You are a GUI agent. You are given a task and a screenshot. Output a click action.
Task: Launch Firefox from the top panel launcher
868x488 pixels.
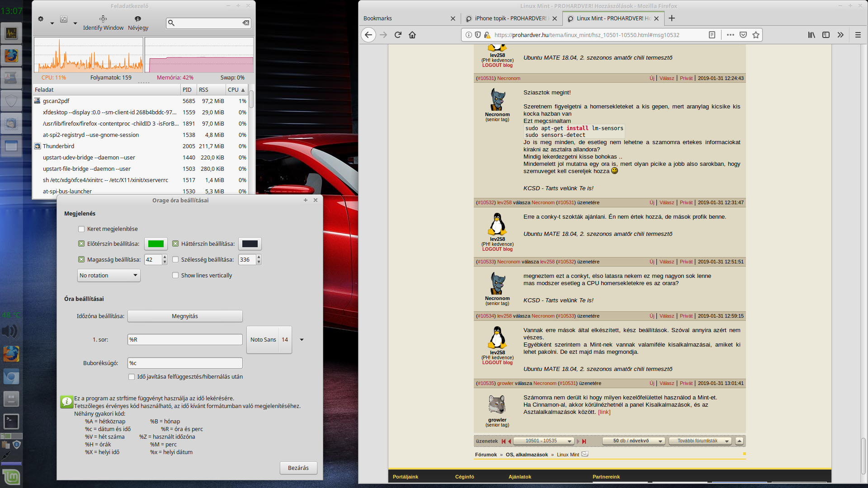pyautogui.click(x=11, y=56)
